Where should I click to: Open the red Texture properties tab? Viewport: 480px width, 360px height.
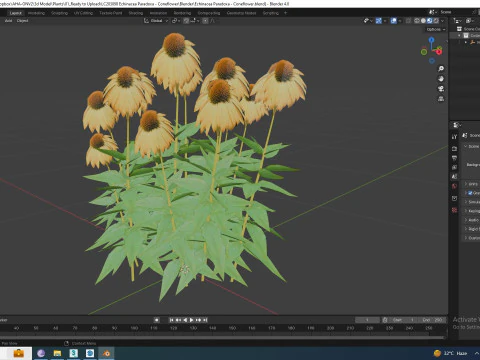click(x=454, y=210)
